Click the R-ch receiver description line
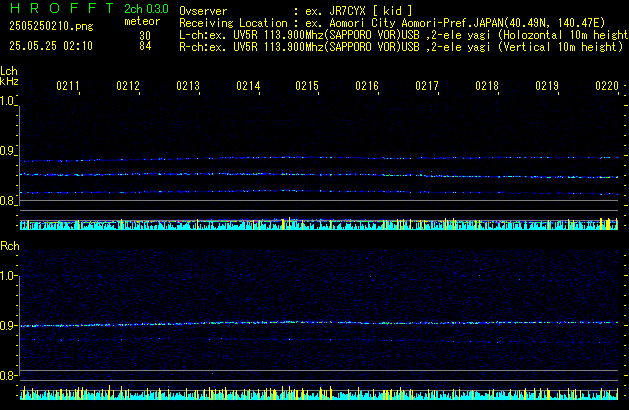 401,47
